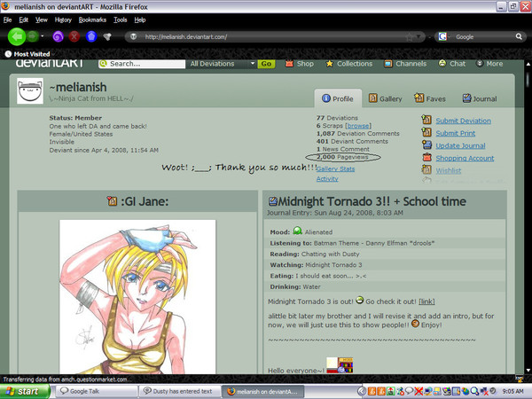Open the search engine selector G icon
The width and height of the screenshot is (532, 399).
tap(442, 36)
